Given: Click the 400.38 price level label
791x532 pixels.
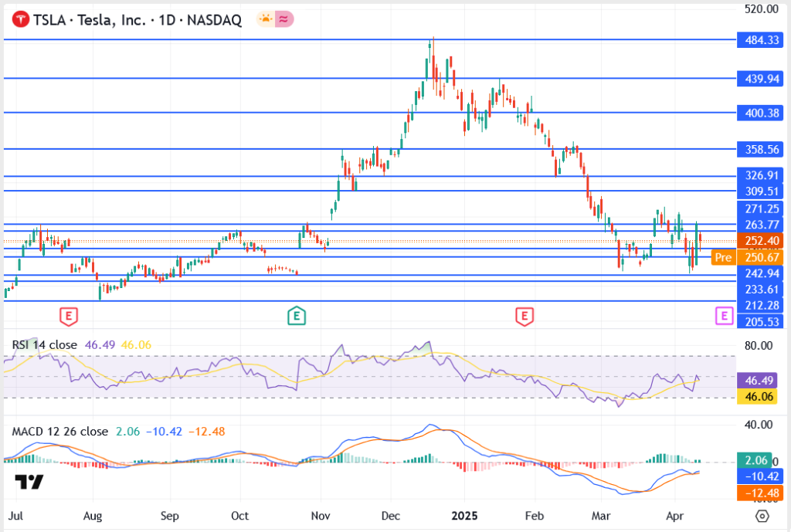Looking at the screenshot, I should [x=759, y=113].
